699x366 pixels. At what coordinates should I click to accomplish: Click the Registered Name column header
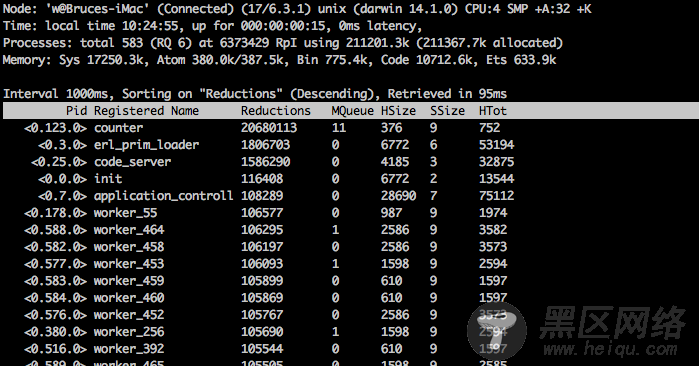(x=146, y=111)
